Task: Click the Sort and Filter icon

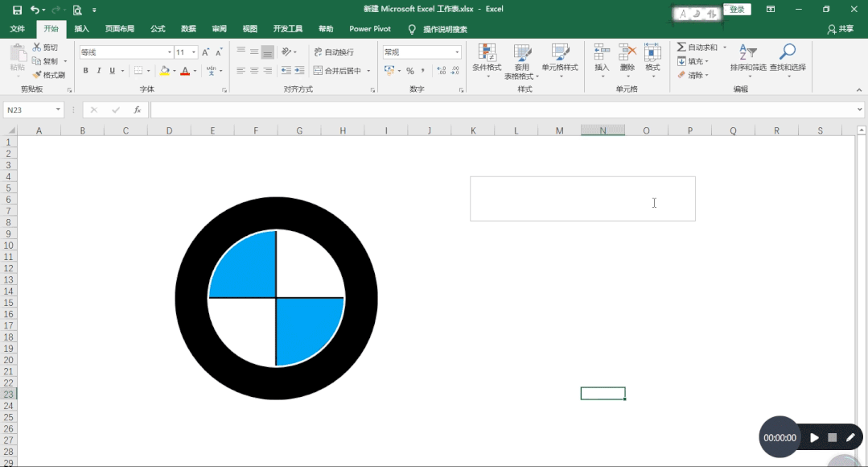Action: 748,52
